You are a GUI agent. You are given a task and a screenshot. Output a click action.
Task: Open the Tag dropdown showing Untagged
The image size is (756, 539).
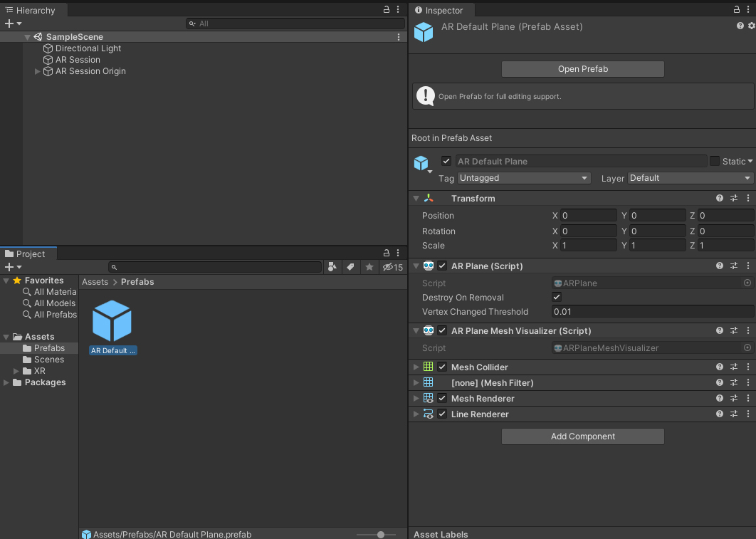[x=524, y=178]
